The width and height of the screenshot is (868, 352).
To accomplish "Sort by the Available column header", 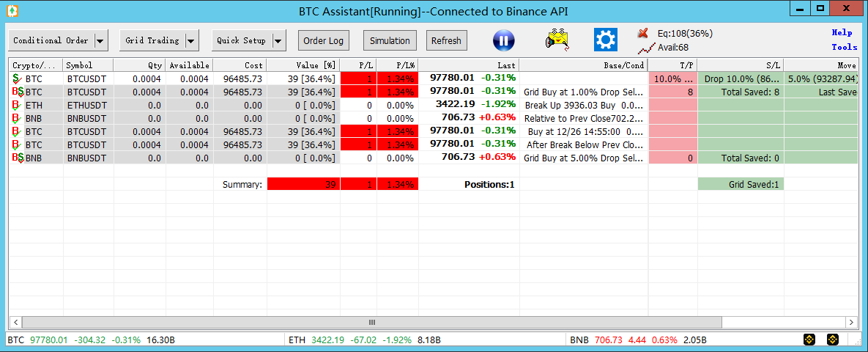I will click(189, 65).
